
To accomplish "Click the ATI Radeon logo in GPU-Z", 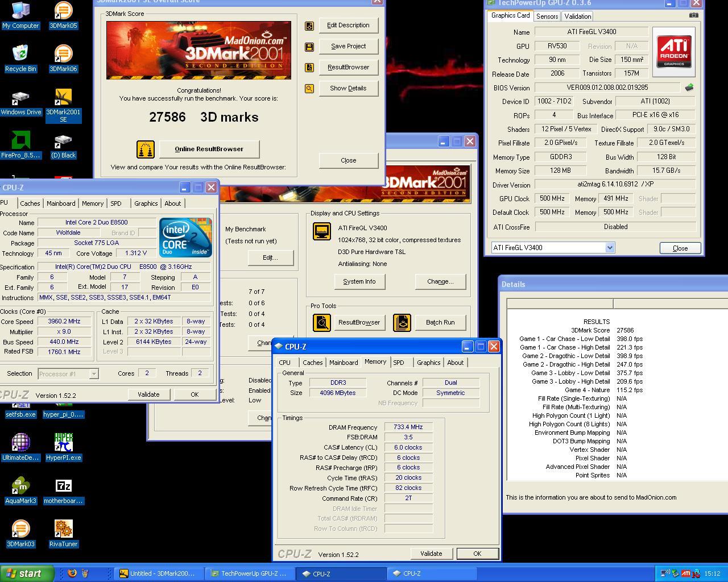I will [674, 52].
